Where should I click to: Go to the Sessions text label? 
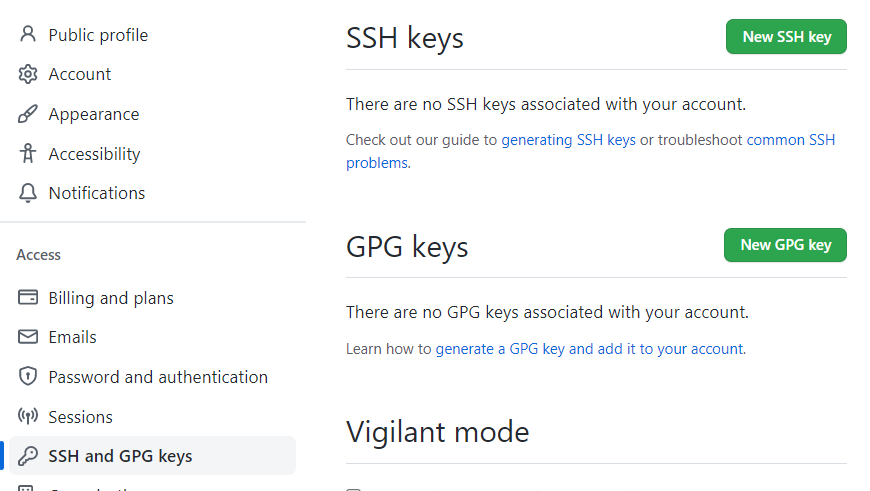pyautogui.click(x=81, y=417)
